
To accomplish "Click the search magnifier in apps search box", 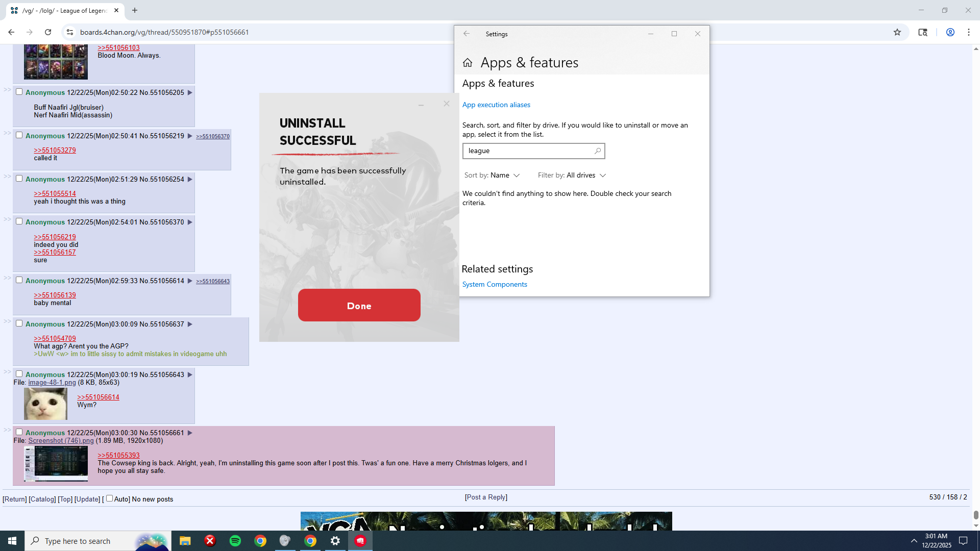I will pyautogui.click(x=598, y=151).
